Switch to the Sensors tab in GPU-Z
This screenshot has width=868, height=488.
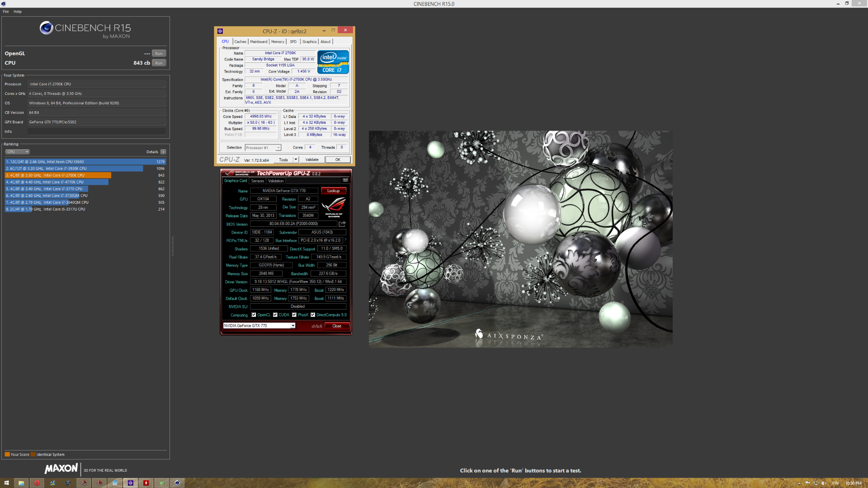pos(257,181)
